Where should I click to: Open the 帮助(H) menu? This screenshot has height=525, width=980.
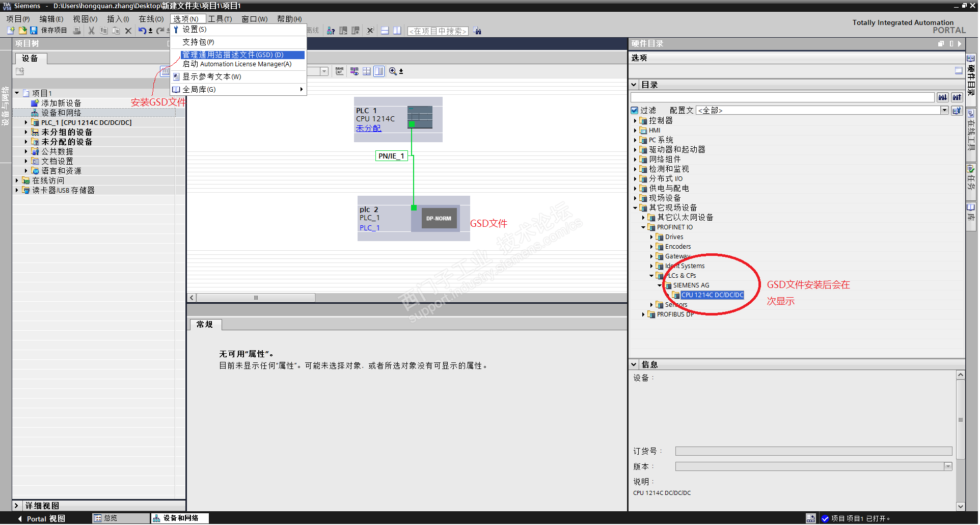289,19
